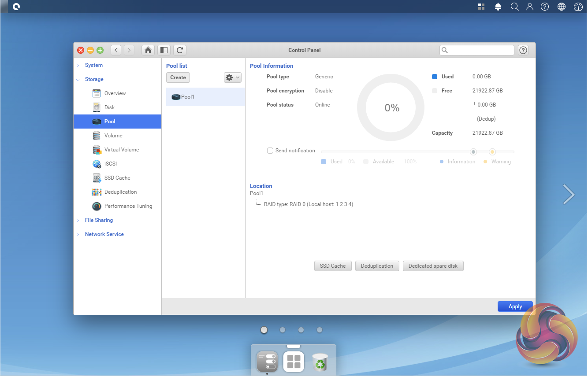Expand the File Sharing section
The width and height of the screenshot is (588, 376).
99,220
